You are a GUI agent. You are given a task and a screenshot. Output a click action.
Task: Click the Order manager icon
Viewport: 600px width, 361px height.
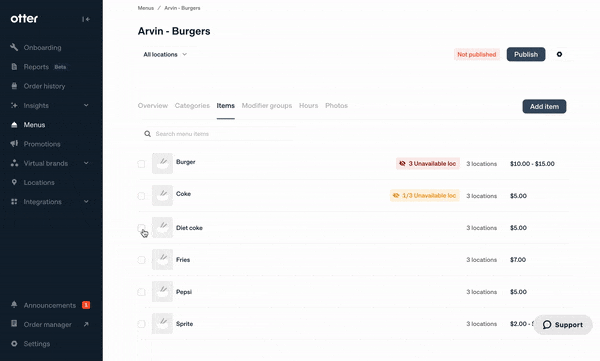pos(14,323)
